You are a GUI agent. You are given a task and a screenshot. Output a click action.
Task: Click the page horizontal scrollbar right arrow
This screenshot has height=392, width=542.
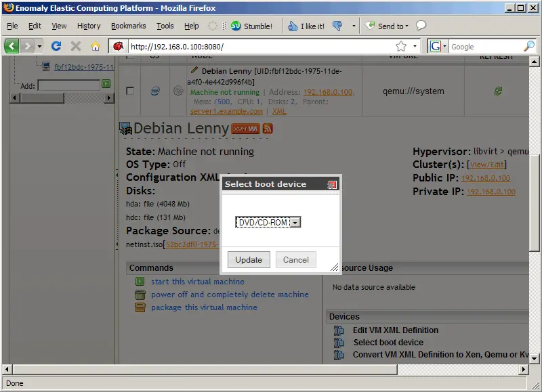523,369
